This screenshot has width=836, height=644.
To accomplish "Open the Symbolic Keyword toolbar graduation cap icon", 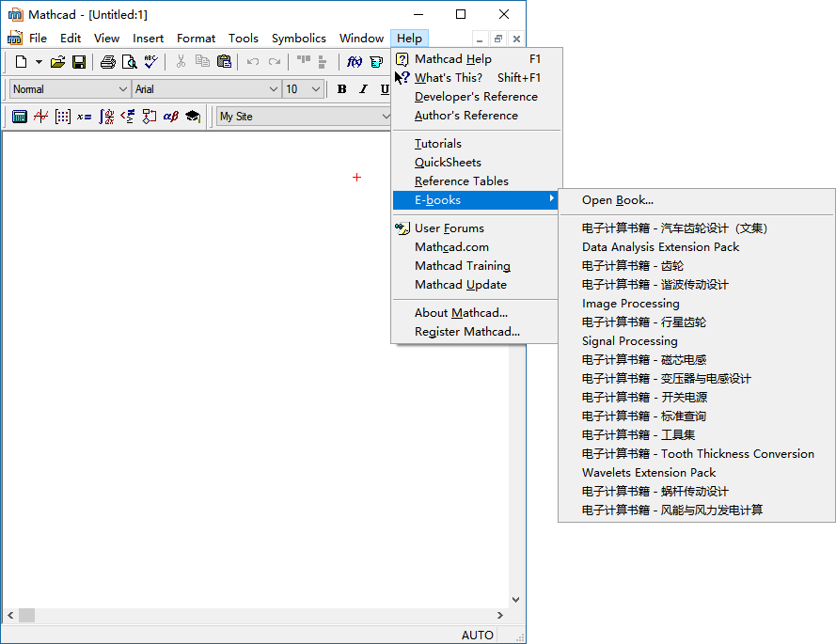I will [193, 117].
